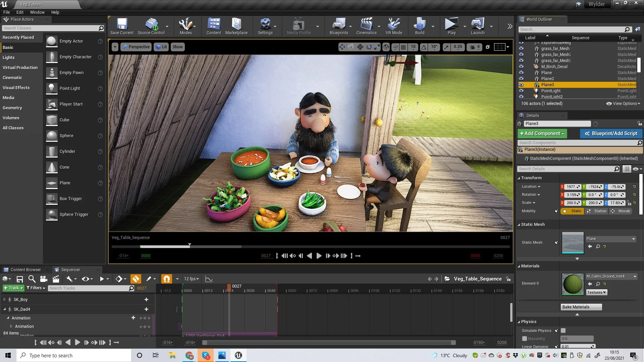Open the 12 fps frame rate dropdown

(x=191, y=279)
